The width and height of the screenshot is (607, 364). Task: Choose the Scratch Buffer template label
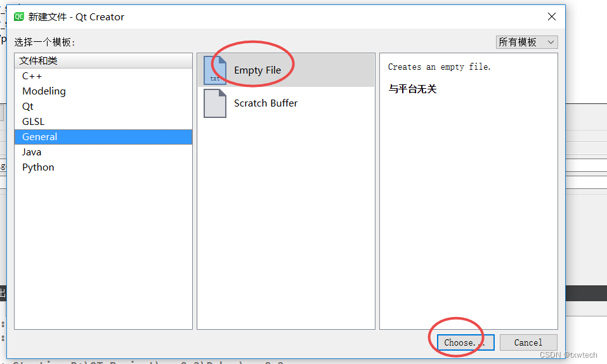coord(266,103)
